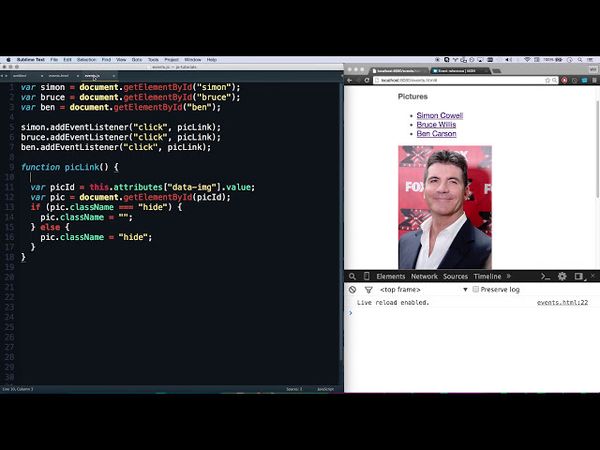
Task: Click the battery status in menu bar
Action: (554, 60)
